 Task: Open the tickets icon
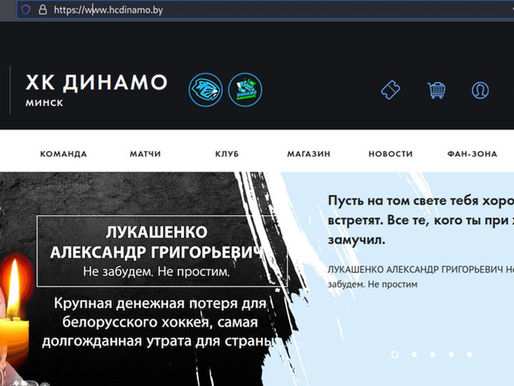[x=390, y=90]
